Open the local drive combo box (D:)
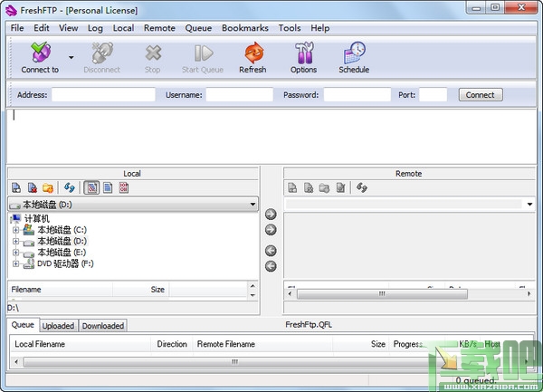The width and height of the screenshot is (543, 392). (133, 205)
